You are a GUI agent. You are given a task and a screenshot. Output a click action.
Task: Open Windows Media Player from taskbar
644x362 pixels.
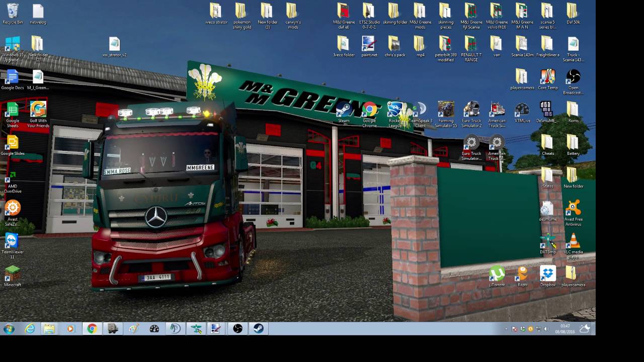(x=70, y=329)
